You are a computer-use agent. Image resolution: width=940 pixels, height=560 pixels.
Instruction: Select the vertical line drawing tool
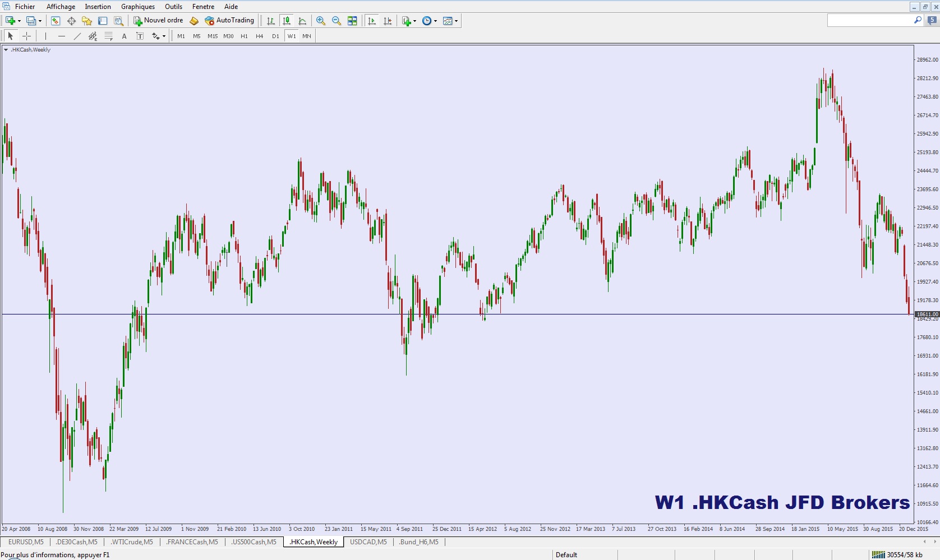pyautogui.click(x=46, y=36)
